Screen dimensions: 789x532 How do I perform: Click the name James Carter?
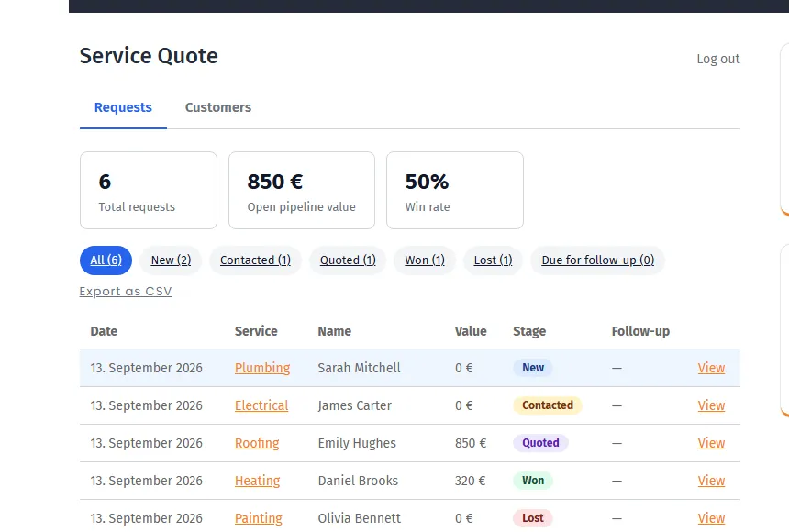pyautogui.click(x=355, y=405)
